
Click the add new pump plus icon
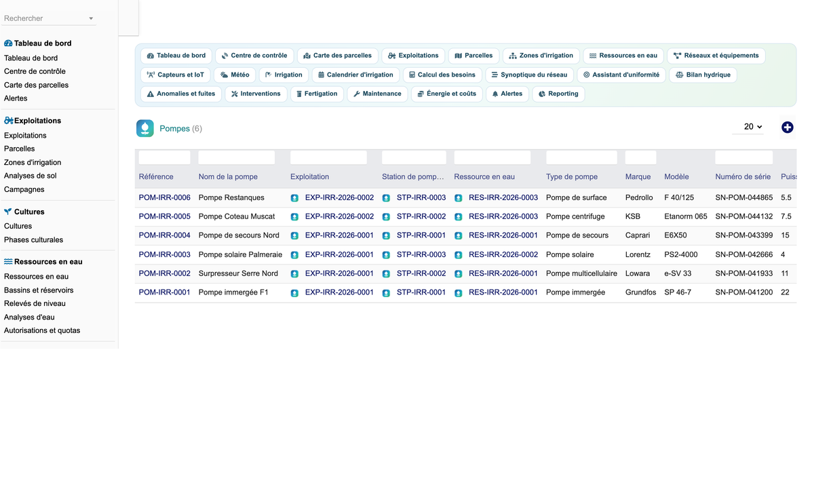click(787, 128)
